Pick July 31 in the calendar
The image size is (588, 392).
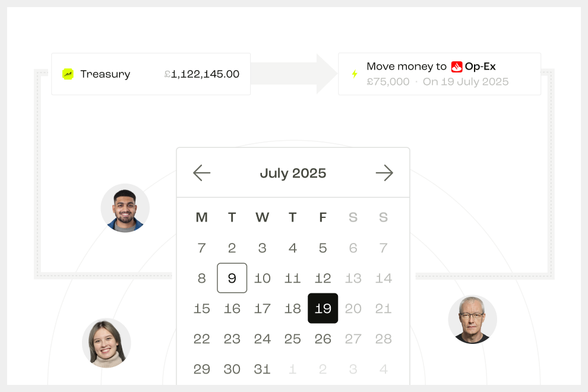click(262, 369)
